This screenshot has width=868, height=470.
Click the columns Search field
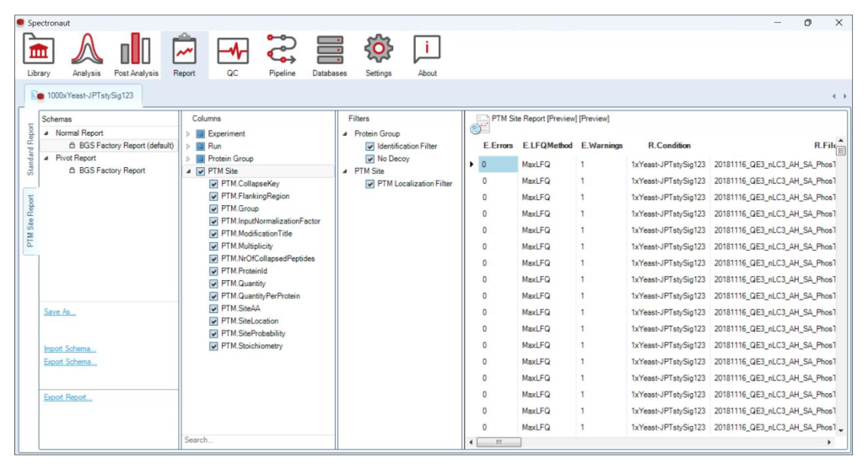258,440
